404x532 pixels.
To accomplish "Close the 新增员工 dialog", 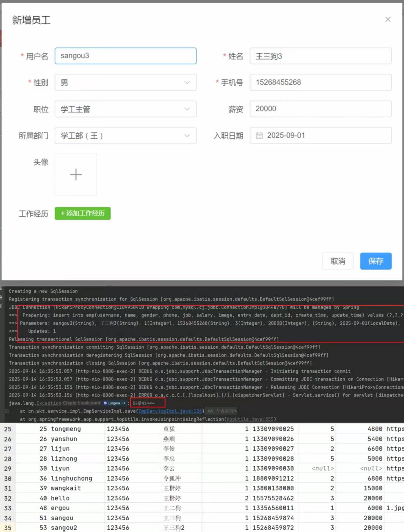I will coord(388,20).
